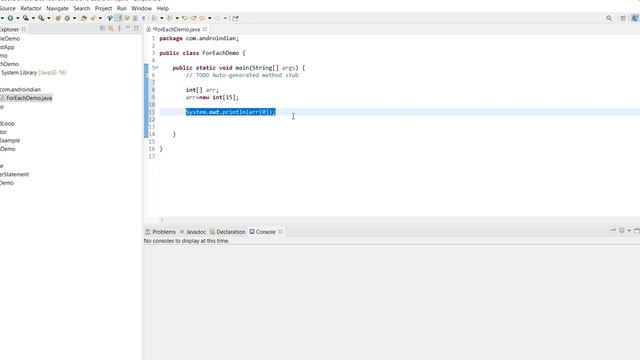Image resolution: width=640 pixels, height=360 pixels.
Task: Toggle Link with Editor in Package Explorer
Action: (x=111, y=28)
